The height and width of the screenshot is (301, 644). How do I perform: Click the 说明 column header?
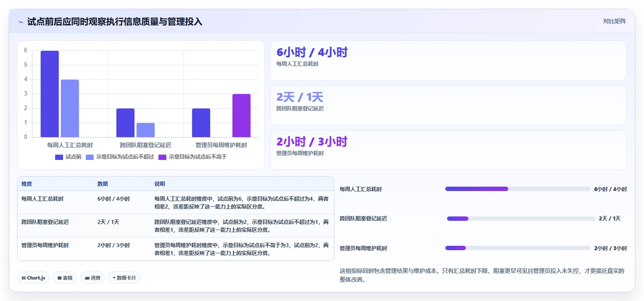point(160,184)
